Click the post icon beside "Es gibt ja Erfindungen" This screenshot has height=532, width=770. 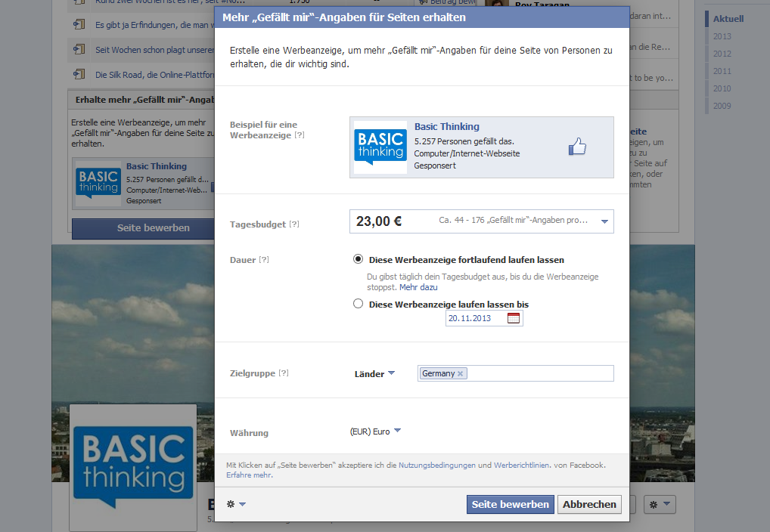(79, 24)
